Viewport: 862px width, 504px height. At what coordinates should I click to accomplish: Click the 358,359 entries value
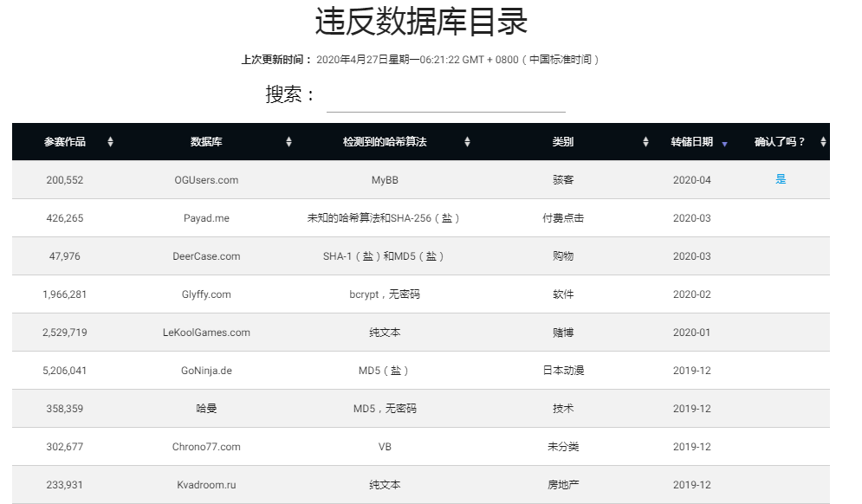click(65, 409)
